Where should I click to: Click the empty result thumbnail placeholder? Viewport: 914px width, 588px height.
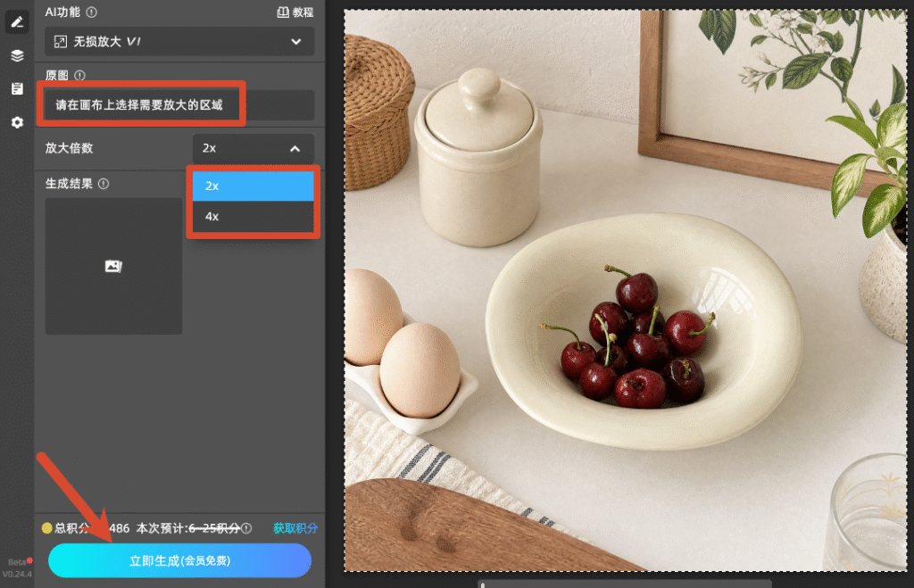click(x=113, y=266)
